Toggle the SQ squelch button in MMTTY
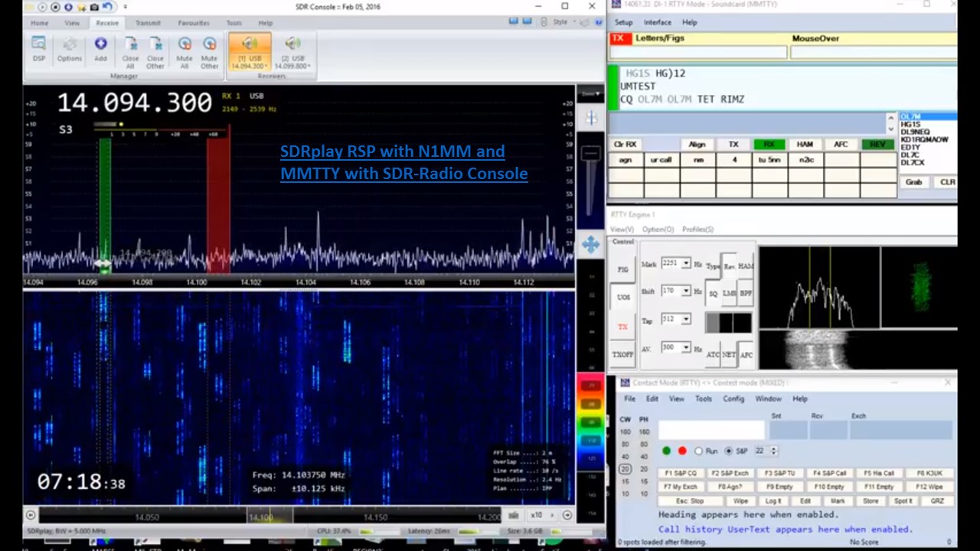This screenshot has height=551, width=980. click(x=714, y=293)
